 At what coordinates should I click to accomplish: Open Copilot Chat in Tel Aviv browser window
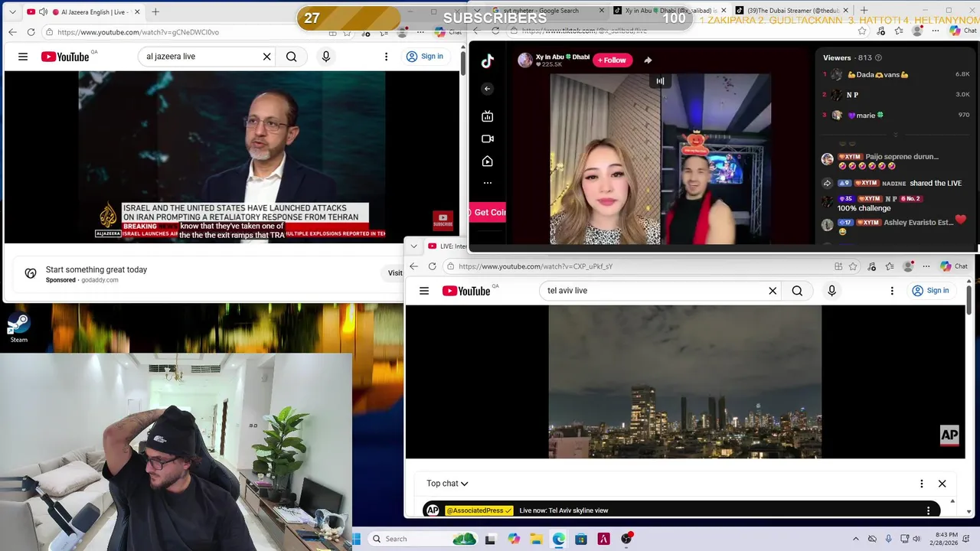tap(953, 266)
